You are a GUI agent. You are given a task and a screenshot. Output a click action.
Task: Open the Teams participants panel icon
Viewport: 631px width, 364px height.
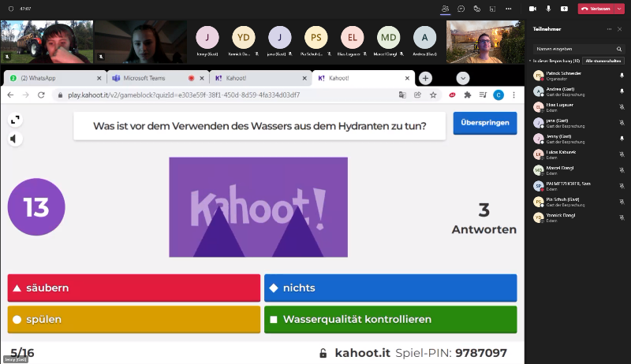tap(446, 8)
